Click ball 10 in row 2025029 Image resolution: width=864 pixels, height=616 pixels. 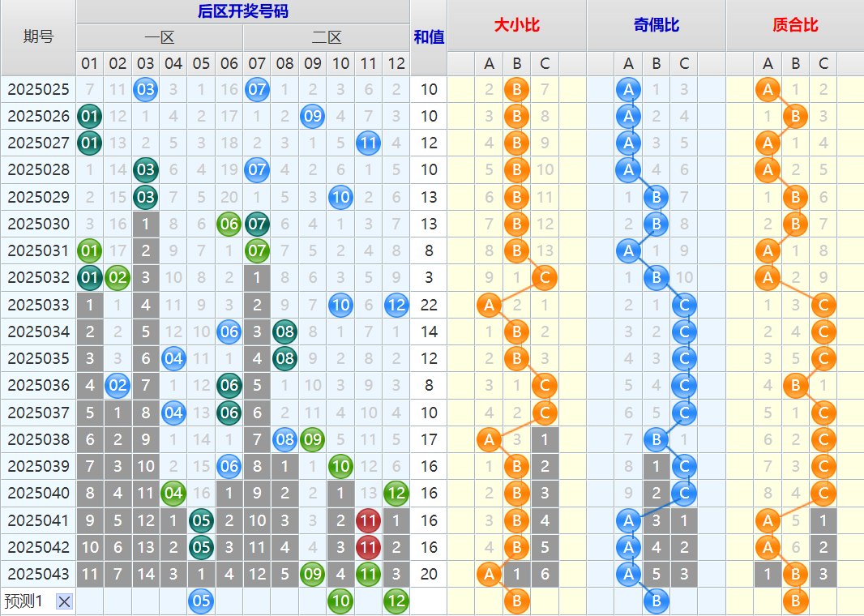[340, 197]
